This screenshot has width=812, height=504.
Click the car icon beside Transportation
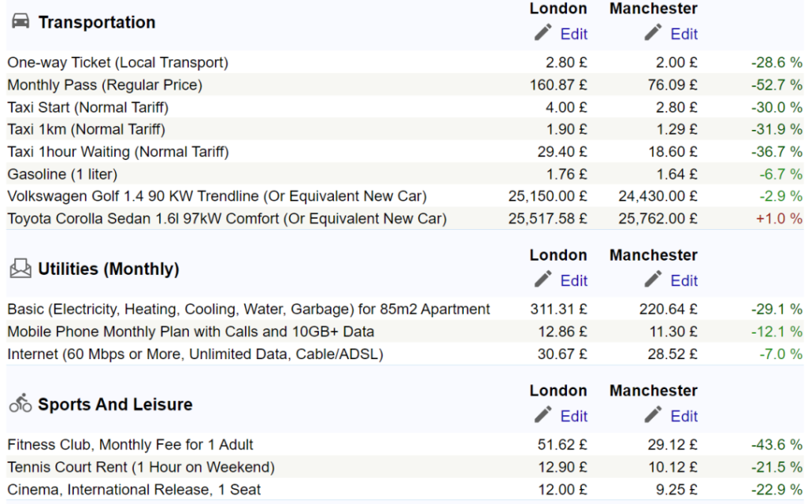[x=21, y=21]
